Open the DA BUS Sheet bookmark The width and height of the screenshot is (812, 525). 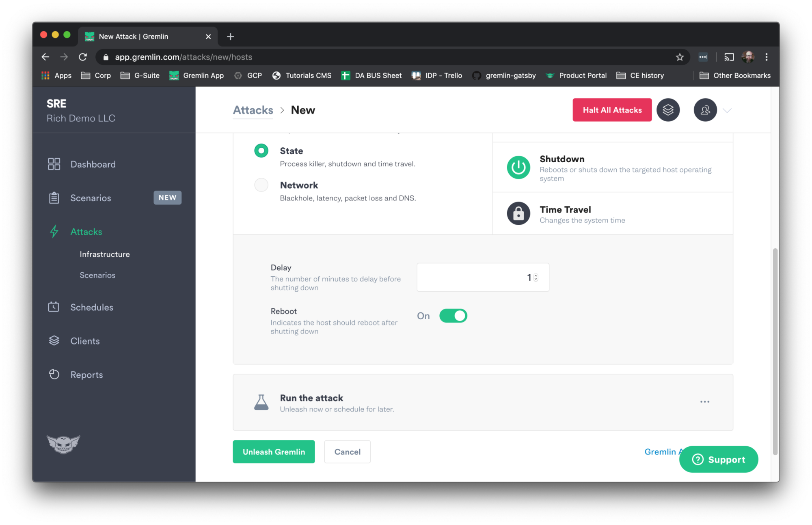pyautogui.click(x=371, y=75)
